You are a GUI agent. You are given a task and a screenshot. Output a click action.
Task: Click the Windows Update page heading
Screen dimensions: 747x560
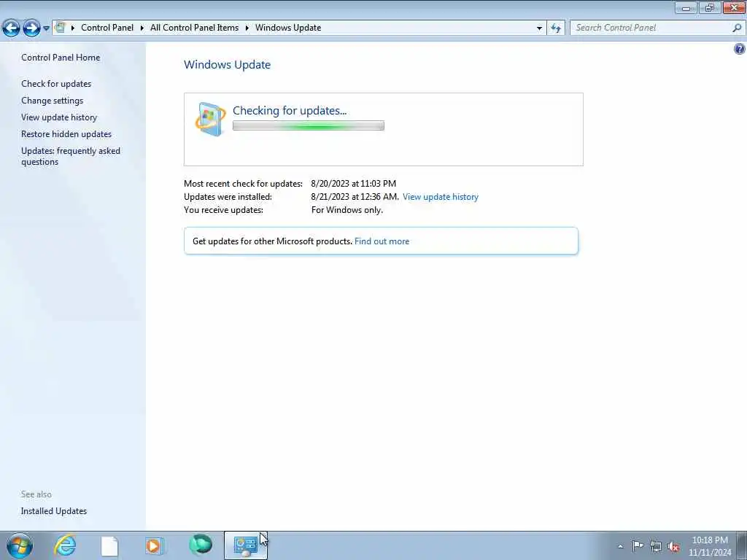tap(228, 65)
